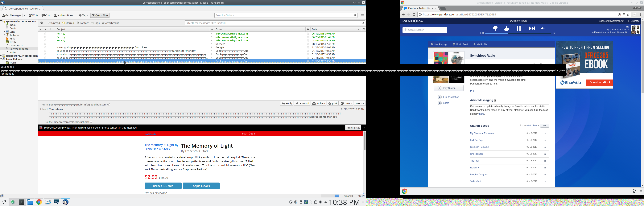Toggle the Quick Filter bar
The height and width of the screenshot is (206, 644).
pos(100,15)
